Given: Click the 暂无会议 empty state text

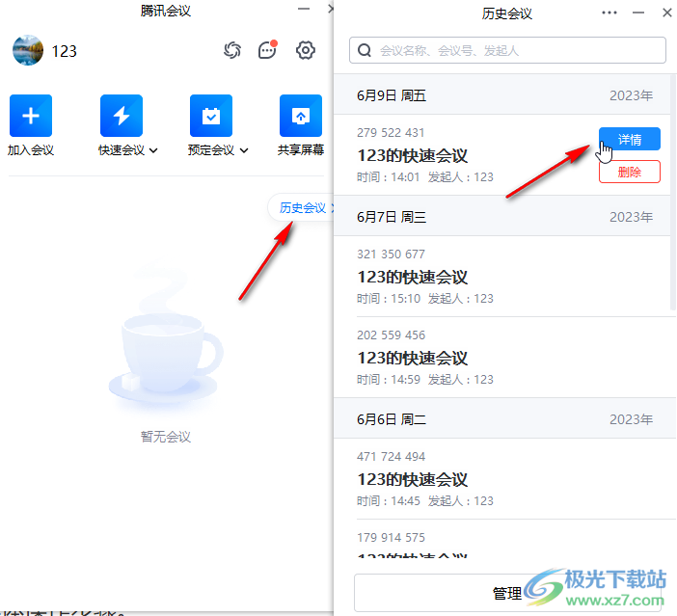Looking at the screenshot, I should (x=166, y=437).
